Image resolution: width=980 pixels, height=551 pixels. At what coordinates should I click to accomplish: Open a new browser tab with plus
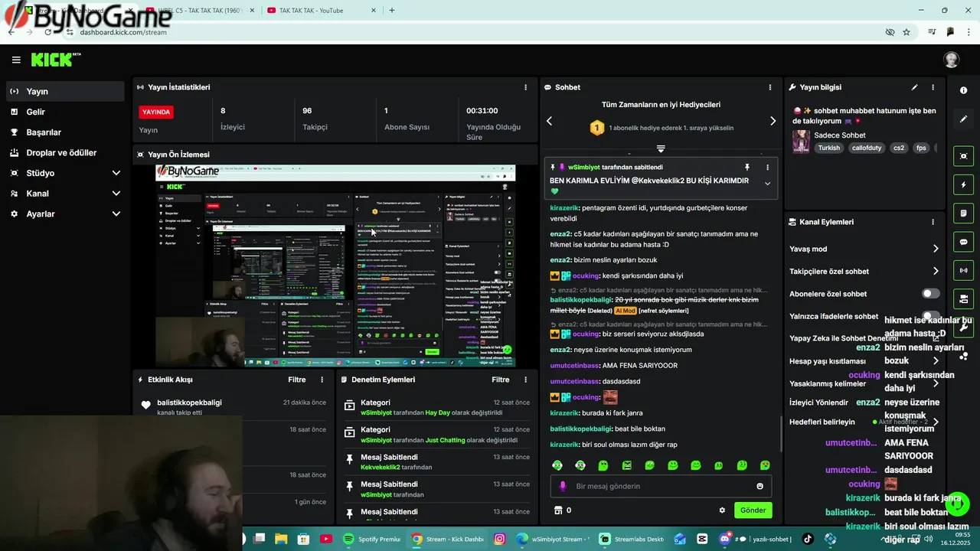point(392,11)
